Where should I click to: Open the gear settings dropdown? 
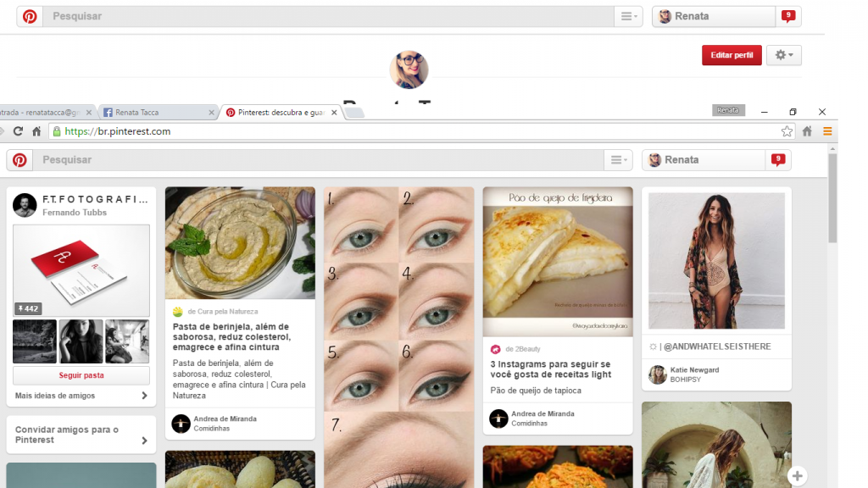pyautogui.click(x=784, y=55)
